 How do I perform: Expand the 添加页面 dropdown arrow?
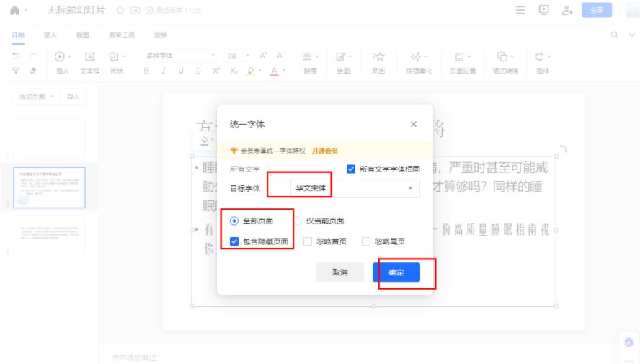[x=52, y=97]
